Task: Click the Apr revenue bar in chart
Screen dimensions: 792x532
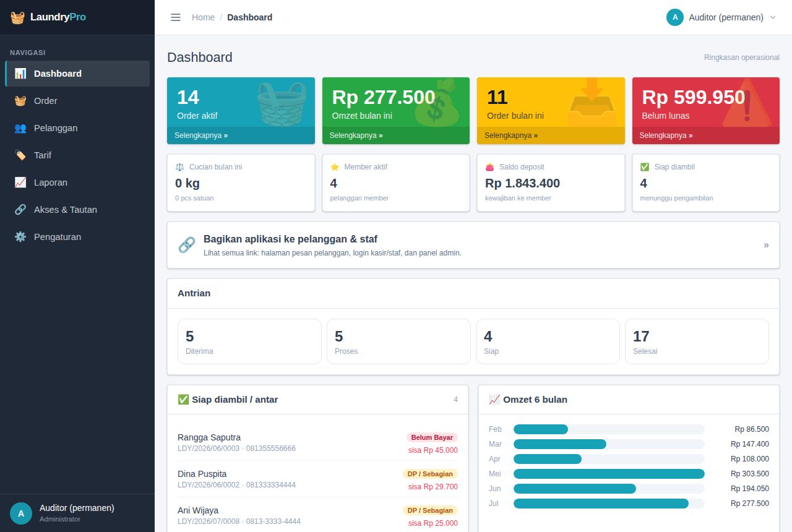Action: (x=548, y=459)
